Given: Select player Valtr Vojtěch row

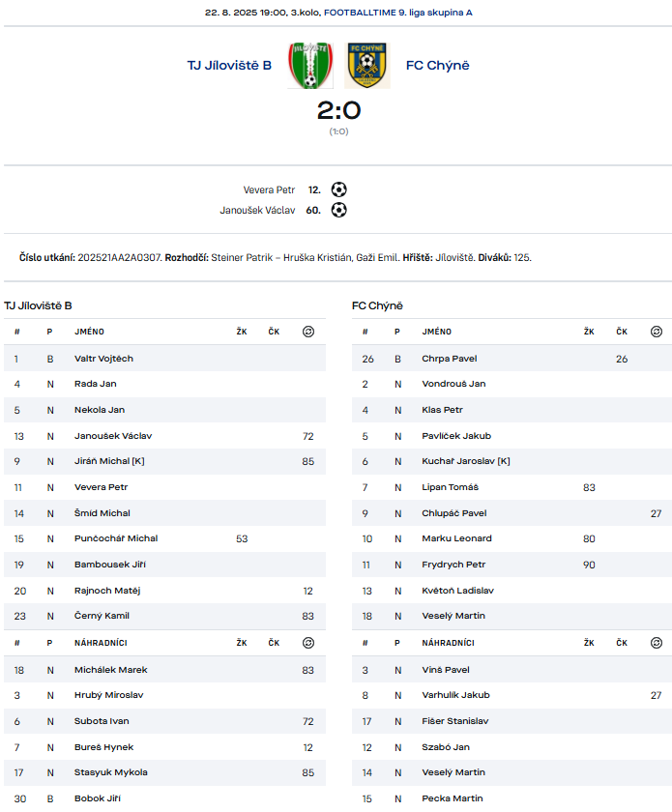Looking at the screenshot, I should (x=164, y=359).
